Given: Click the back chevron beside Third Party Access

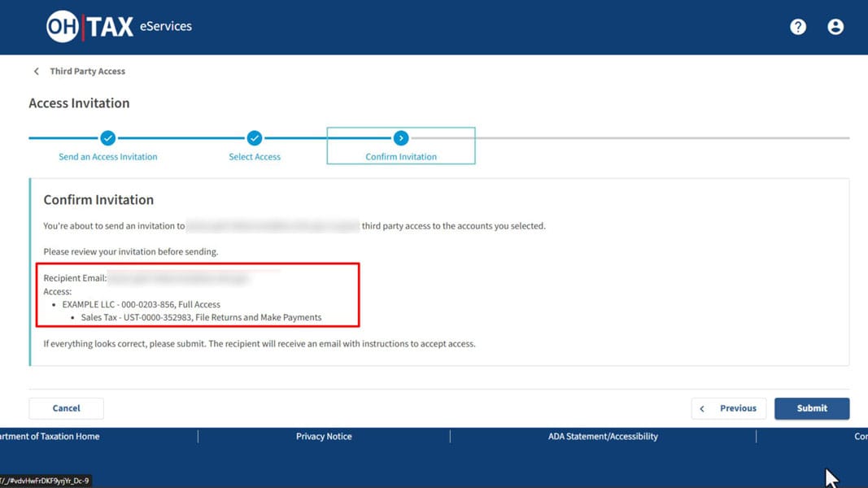Looking at the screenshot, I should pyautogui.click(x=37, y=72).
